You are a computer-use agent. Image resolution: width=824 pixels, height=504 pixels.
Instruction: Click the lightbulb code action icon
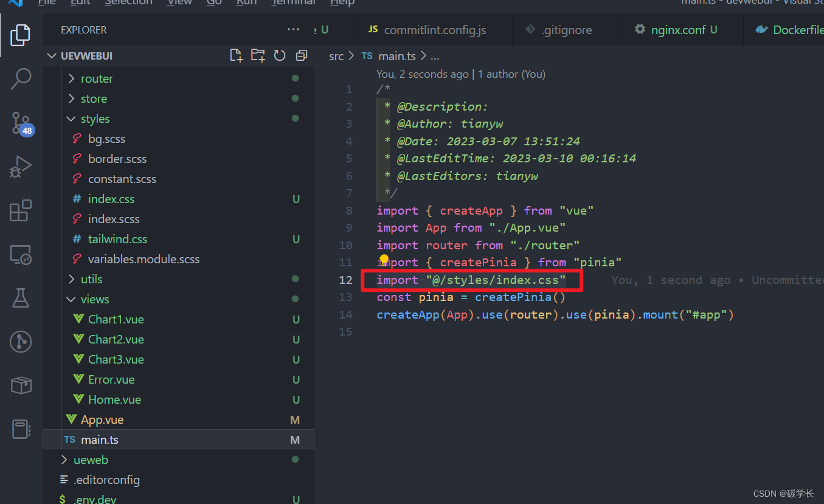click(384, 260)
